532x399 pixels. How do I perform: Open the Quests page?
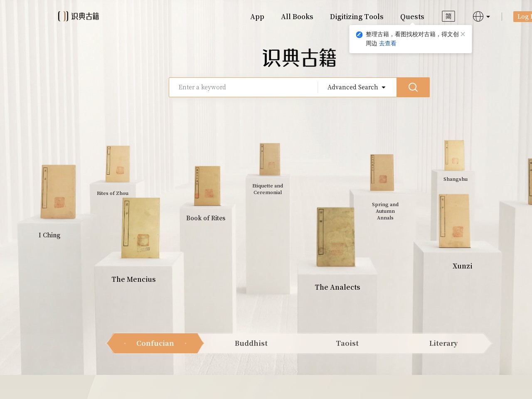coord(412,17)
